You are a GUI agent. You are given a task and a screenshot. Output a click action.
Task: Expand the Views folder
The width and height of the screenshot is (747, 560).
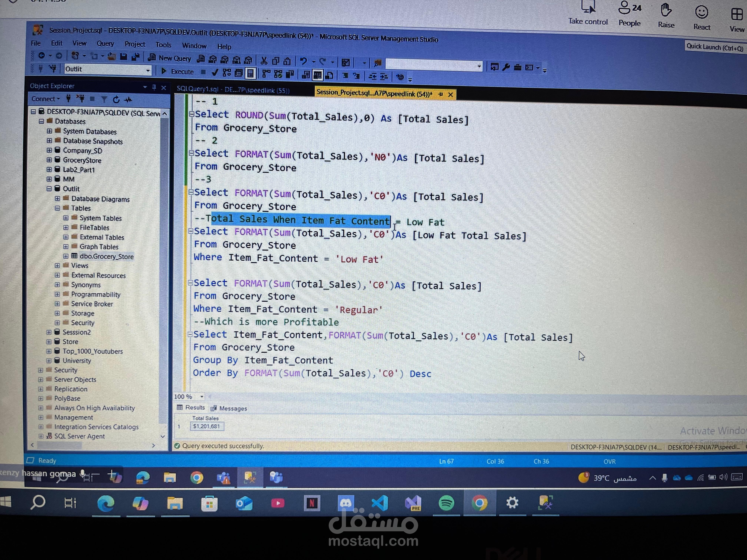pyautogui.click(x=57, y=266)
